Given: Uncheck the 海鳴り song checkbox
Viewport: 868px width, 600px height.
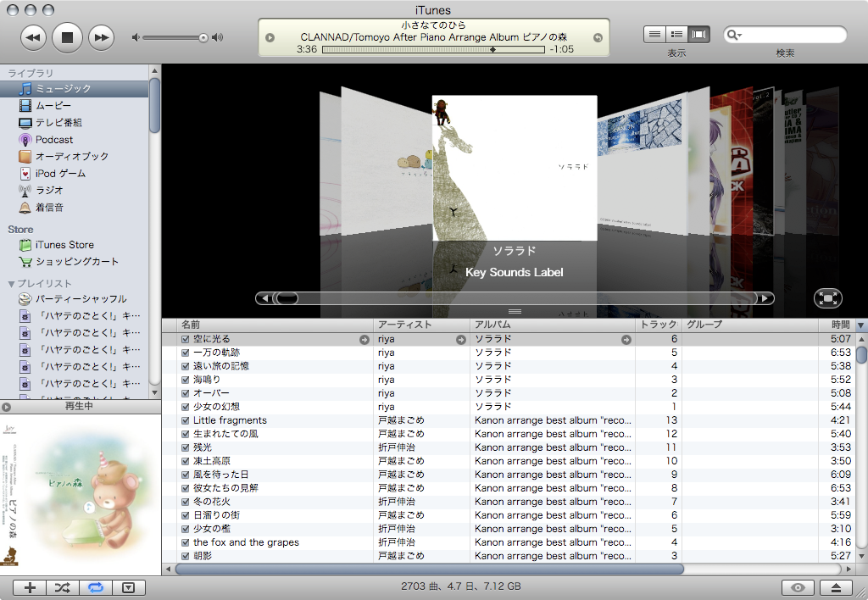Looking at the screenshot, I should (x=186, y=380).
